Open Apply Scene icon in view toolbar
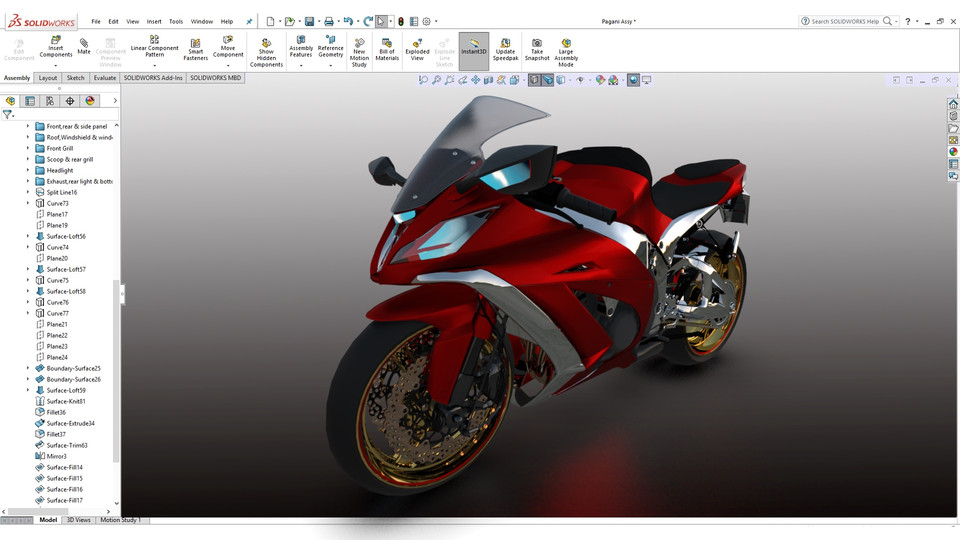Screen dimensions: 960x540 613,80
